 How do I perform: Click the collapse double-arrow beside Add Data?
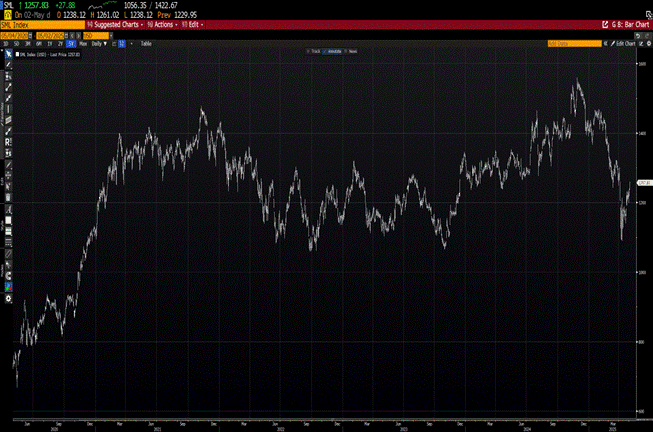click(x=606, y=44)
